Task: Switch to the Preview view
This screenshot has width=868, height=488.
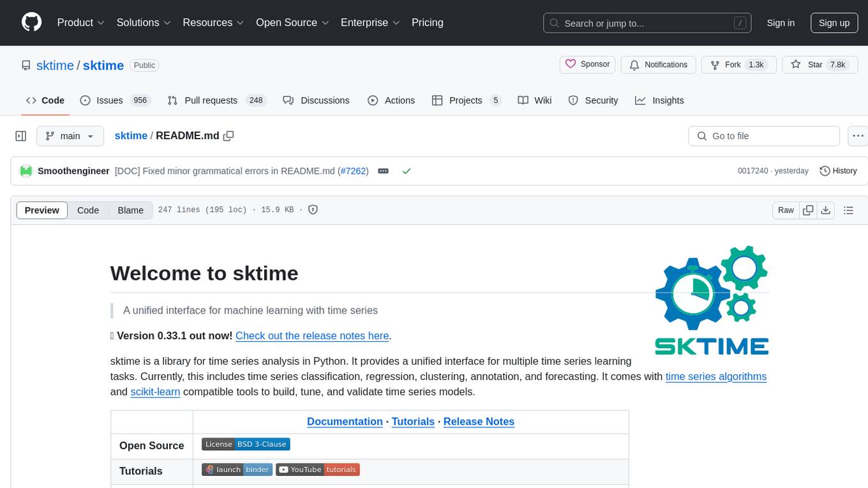Action: click(42, 210)
